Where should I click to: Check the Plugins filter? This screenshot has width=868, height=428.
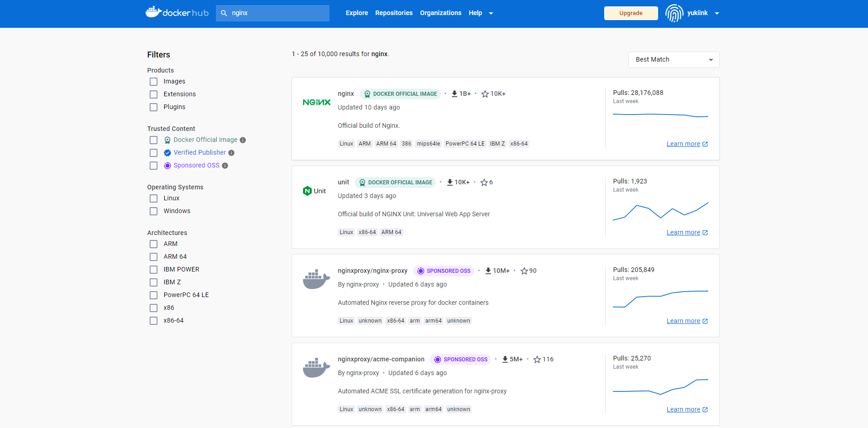tap(154, 107)
